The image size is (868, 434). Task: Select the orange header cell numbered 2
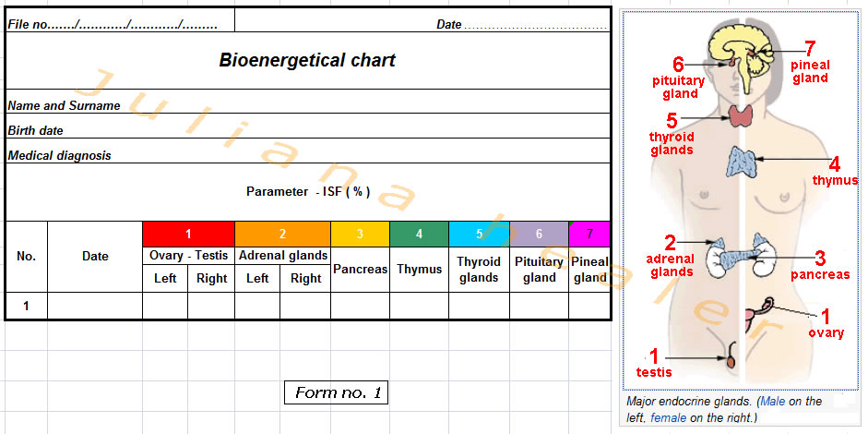click(x=282, y=234)
